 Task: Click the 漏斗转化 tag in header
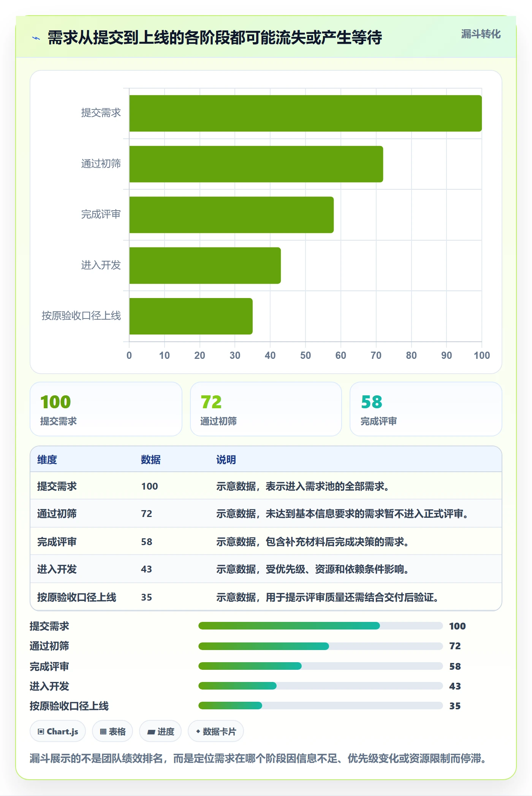pos(481,34)
